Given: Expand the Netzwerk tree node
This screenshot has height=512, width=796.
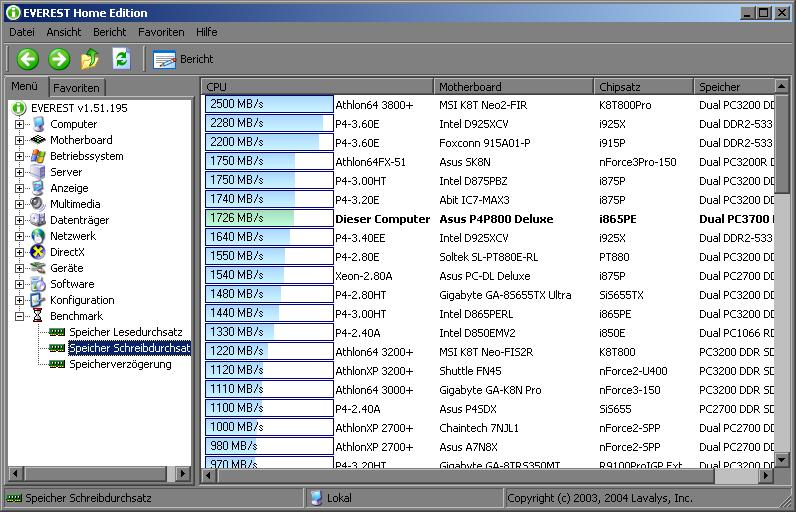Looking at the screenshot, I should coord(19,236).
